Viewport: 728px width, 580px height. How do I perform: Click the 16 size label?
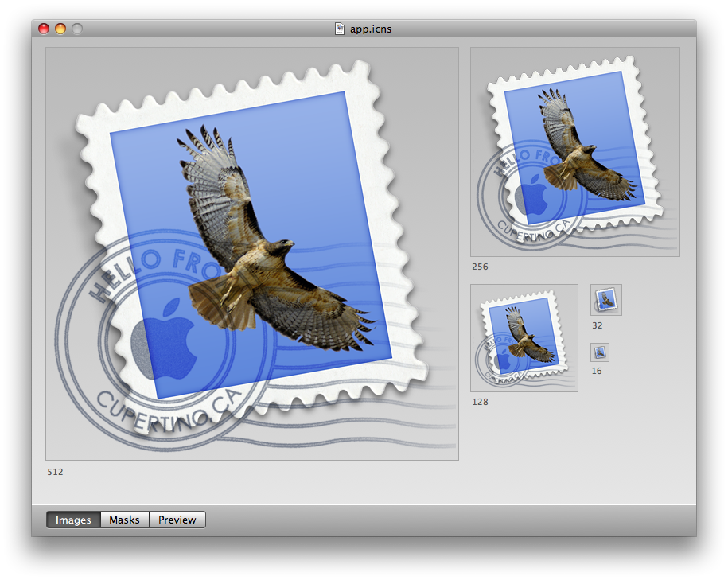tap(597, 371)
